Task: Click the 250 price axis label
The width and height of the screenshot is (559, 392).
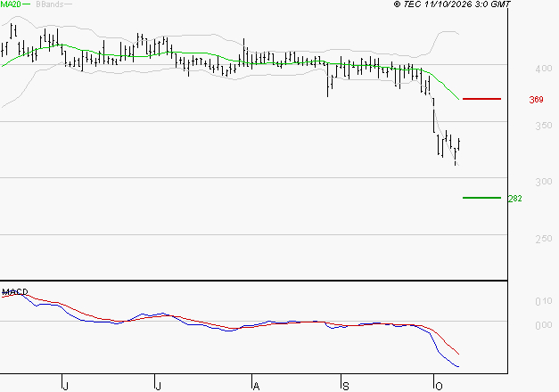Action: (x=544, y=239)
